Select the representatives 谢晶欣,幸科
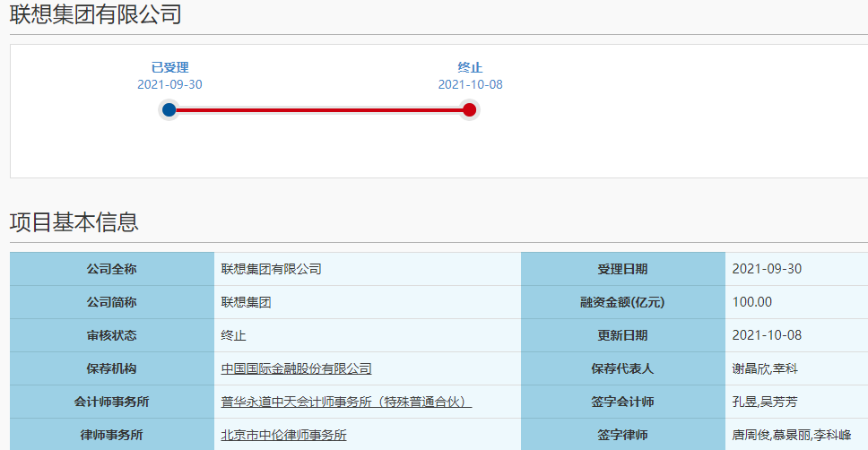This screenshot has width=868, height=450. pos(765,368)
